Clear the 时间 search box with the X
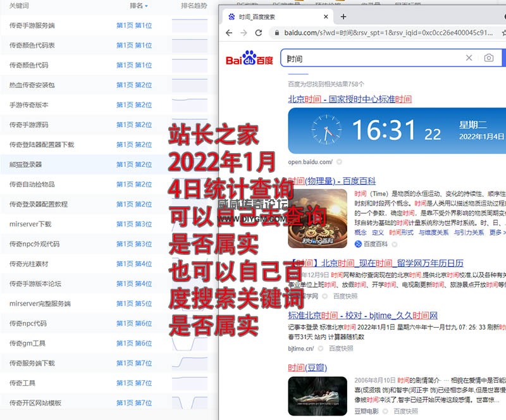The width and height of the screenshot is (506, 420). 469,58
